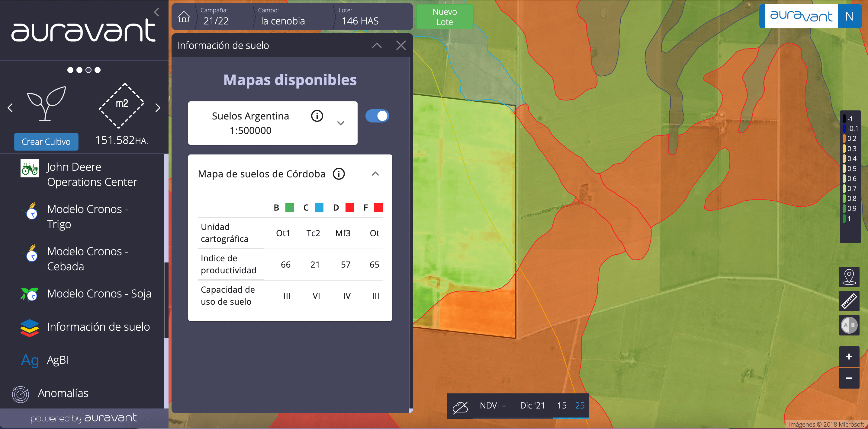Open Modelo Cronos - Trigo
Viewport: 868px width, 429px height.
88,216
